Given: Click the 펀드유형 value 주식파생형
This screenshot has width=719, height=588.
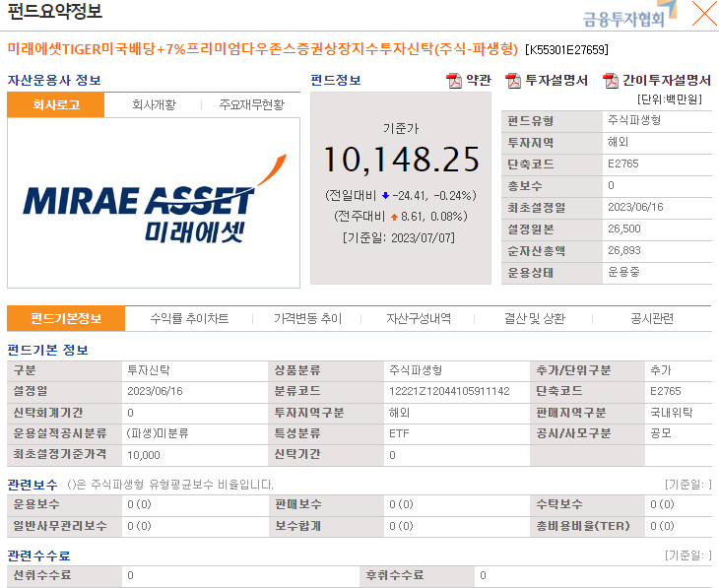Looking at the screenshot, I should tap(634, 120).
